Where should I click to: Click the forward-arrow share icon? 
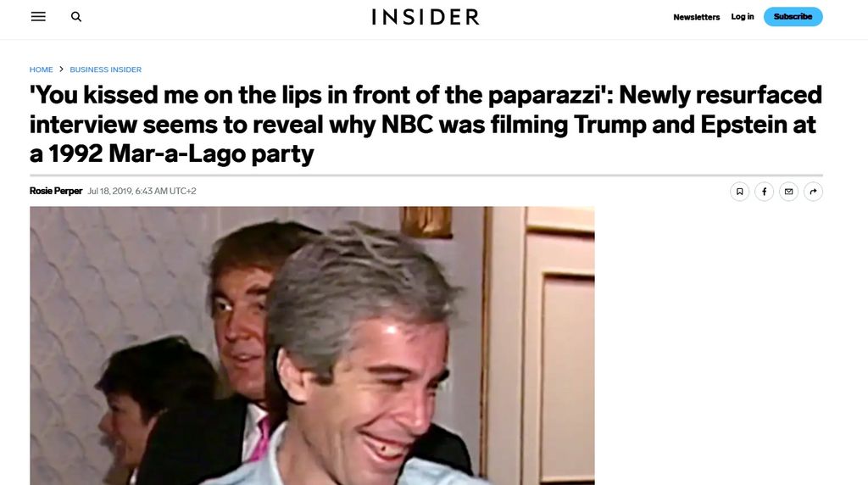click(813, 192)
